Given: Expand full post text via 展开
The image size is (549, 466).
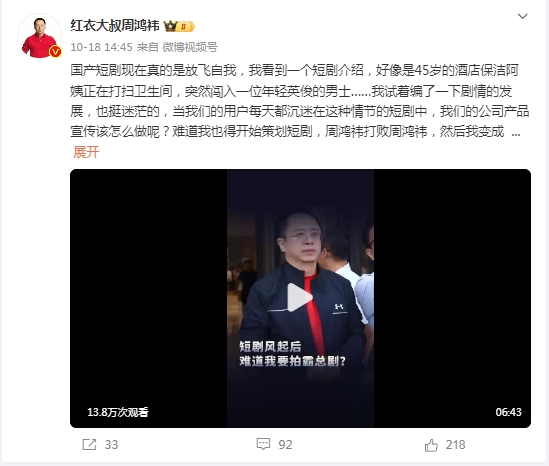Looking at the screenshot, I should pos(86,152).
